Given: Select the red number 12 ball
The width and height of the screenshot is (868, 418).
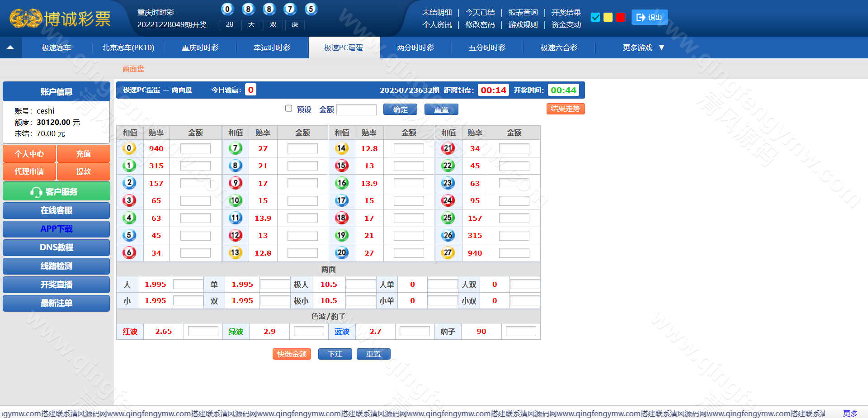Looking at the screenshot, I should [235, 235].
